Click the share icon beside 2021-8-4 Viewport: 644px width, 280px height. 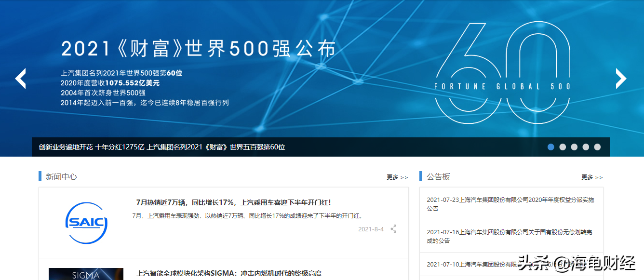pyautogui.click(x=393, y=229)
